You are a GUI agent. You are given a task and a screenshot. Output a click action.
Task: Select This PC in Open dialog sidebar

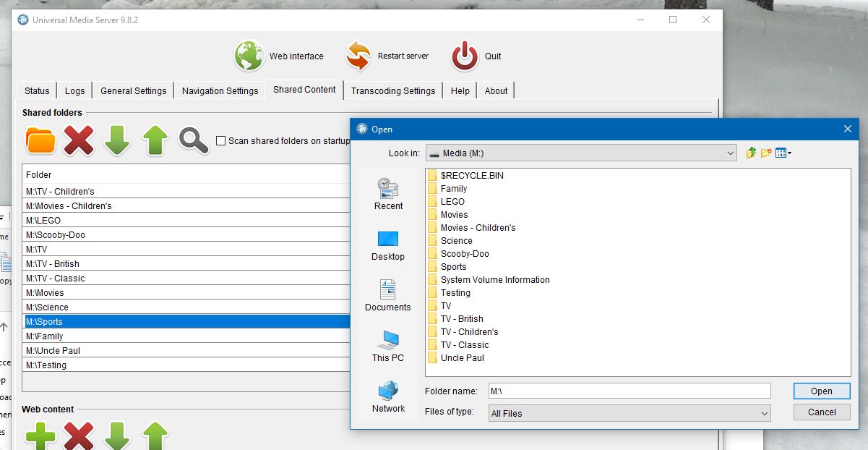click(x=388, y=346)
